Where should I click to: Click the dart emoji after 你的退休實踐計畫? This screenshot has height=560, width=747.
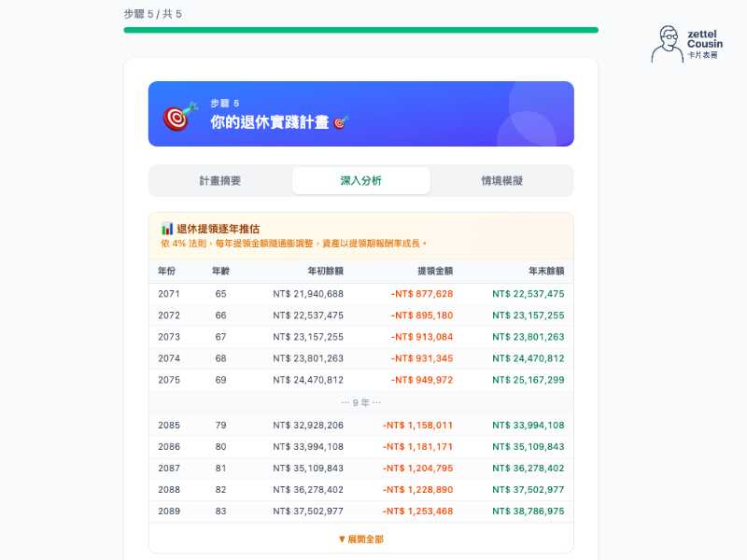coord(339,122)
